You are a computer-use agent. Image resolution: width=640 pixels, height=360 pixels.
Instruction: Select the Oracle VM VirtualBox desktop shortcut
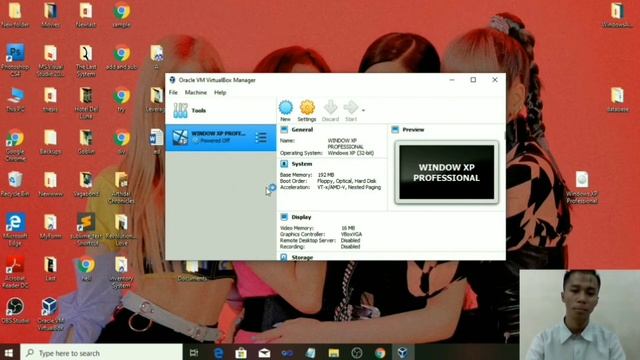(50, 314)
